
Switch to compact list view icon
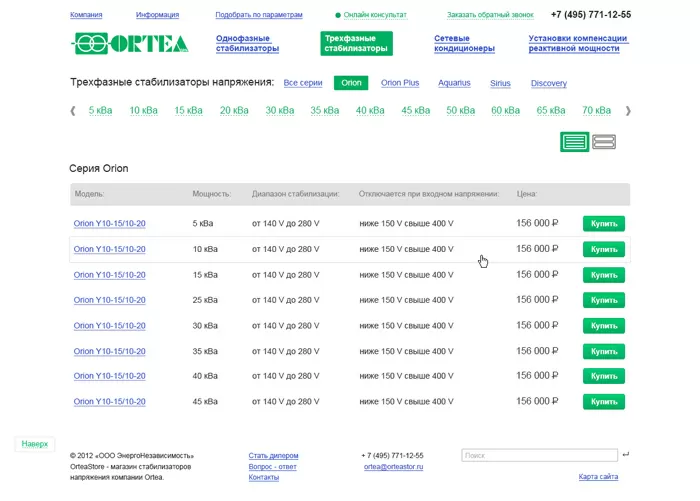pyautogui.click(x=574, y=142)
